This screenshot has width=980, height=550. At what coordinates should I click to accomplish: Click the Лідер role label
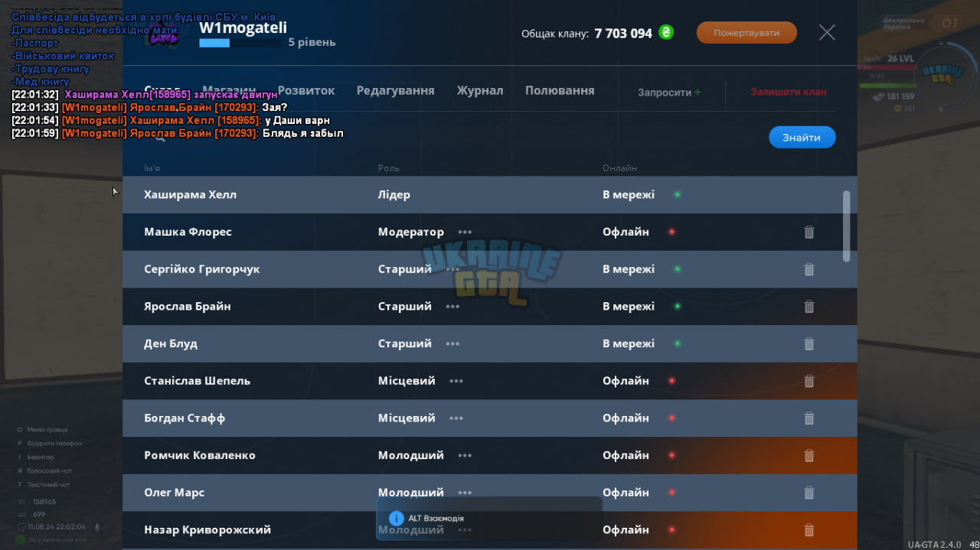click(394, 195)
